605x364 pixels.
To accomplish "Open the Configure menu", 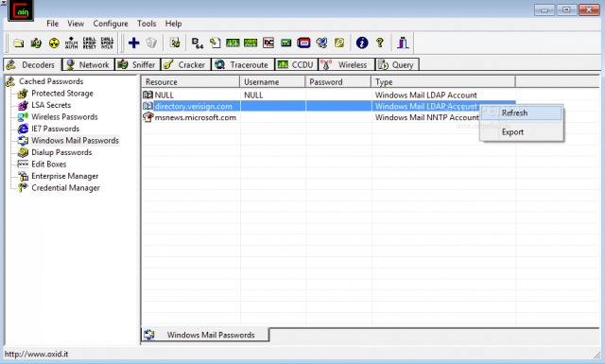I will point(111,24).
